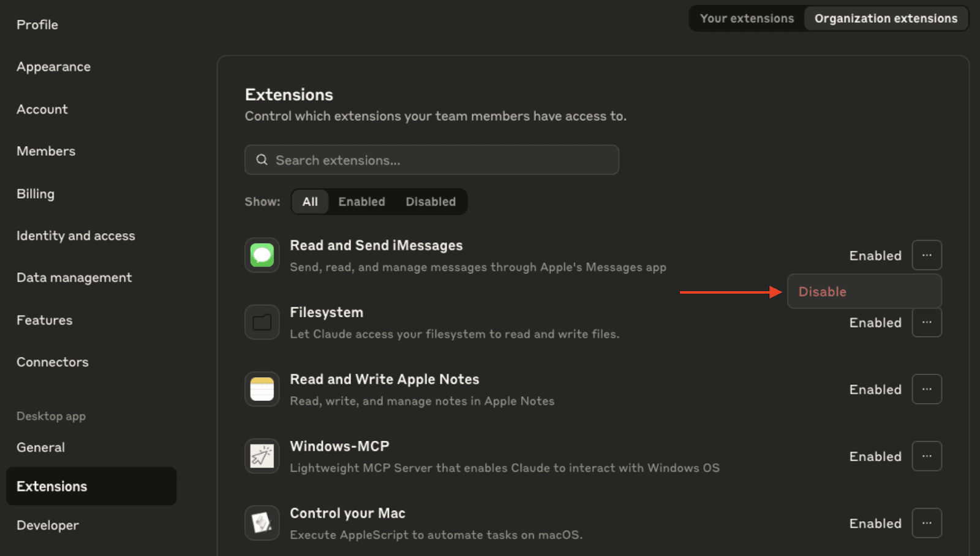Open the Connectors settings section
Screen dimensions: 980x556
[x=52, y=362]
